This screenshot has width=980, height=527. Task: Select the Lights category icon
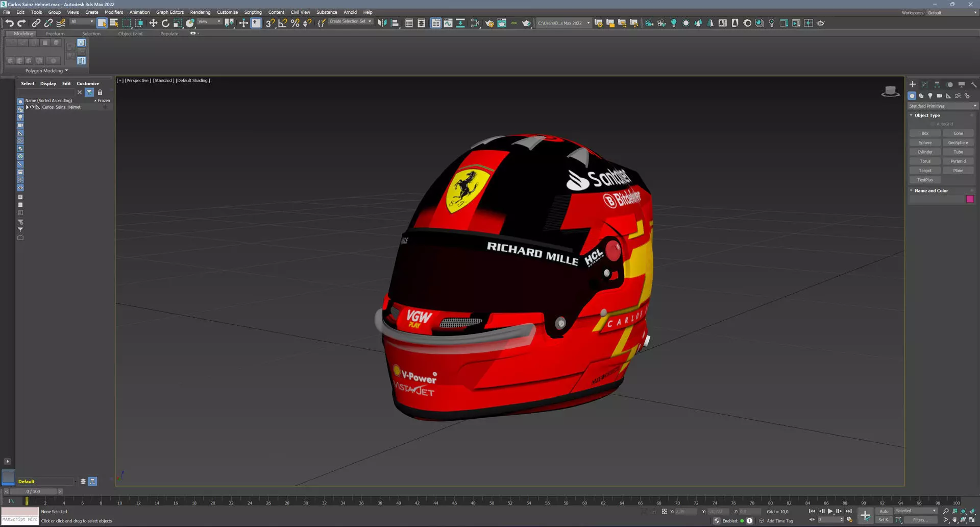click(x=930, y=95)
